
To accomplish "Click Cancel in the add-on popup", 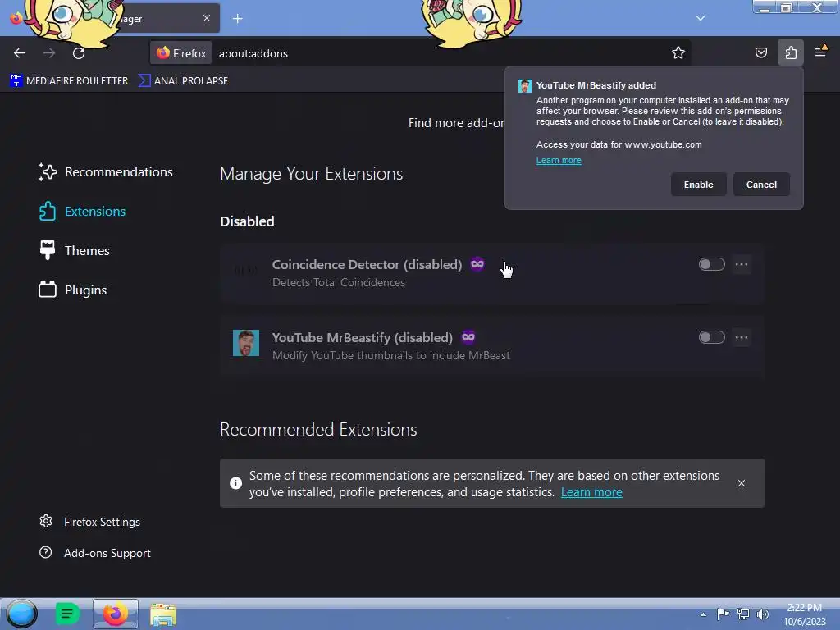I will pos(761,185).
